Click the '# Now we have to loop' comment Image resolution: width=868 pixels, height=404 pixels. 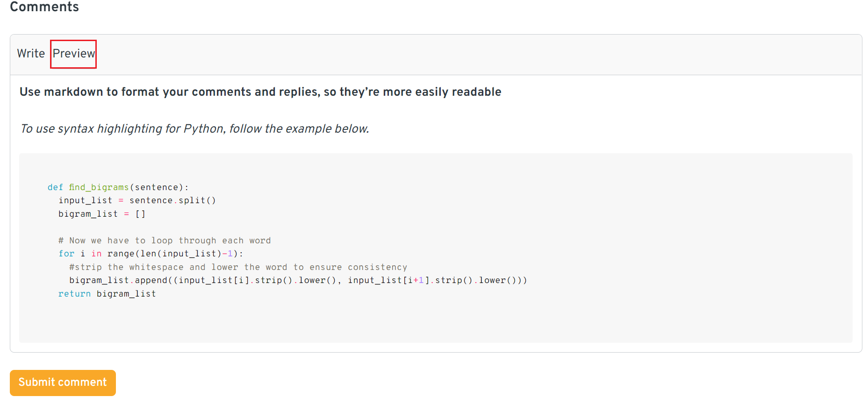tap(164, 241)
